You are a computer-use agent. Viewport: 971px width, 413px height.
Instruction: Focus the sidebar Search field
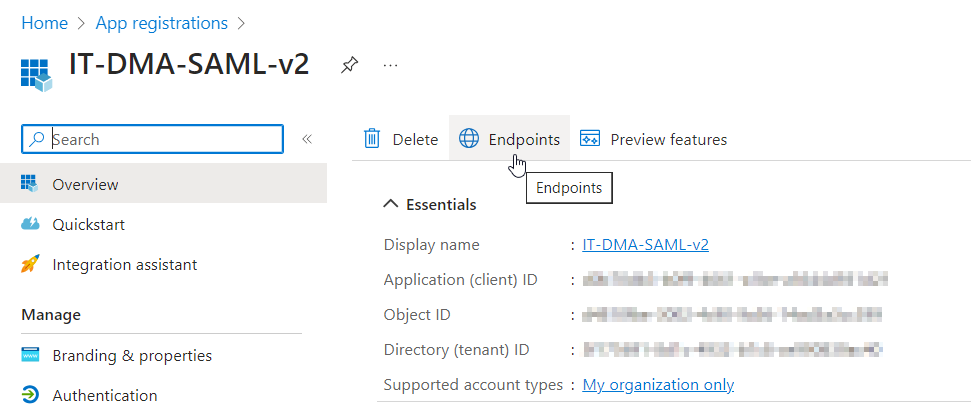point(152,139)
